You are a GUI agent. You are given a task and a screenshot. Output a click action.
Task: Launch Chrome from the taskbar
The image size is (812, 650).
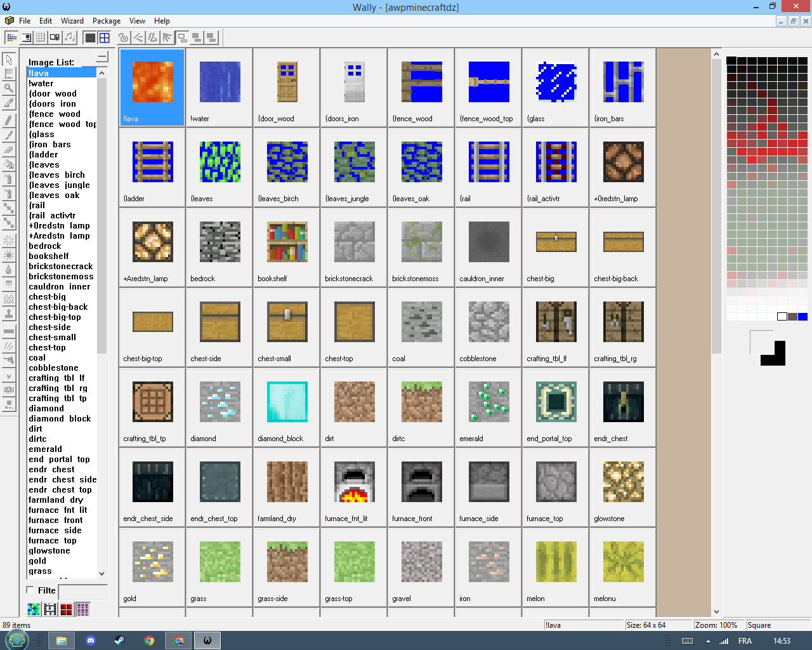tap(149, 640)
